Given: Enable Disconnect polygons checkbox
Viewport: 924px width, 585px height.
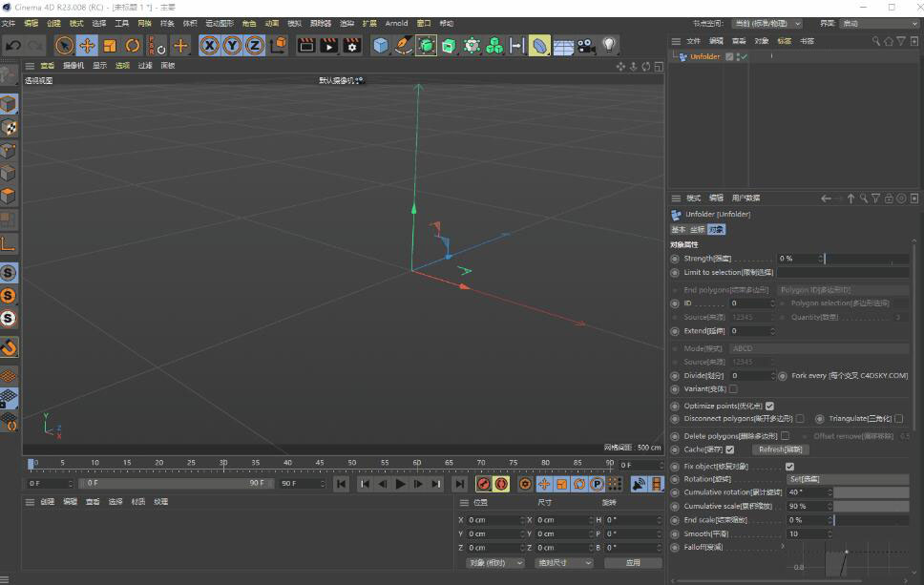Looking at the screenshot, I should (800, 418).
